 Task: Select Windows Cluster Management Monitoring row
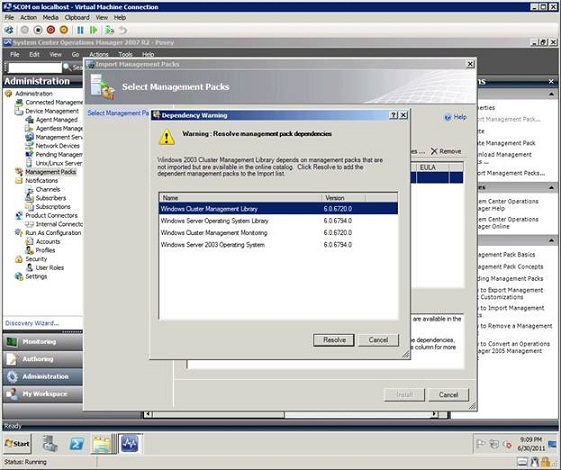[278, 232]
